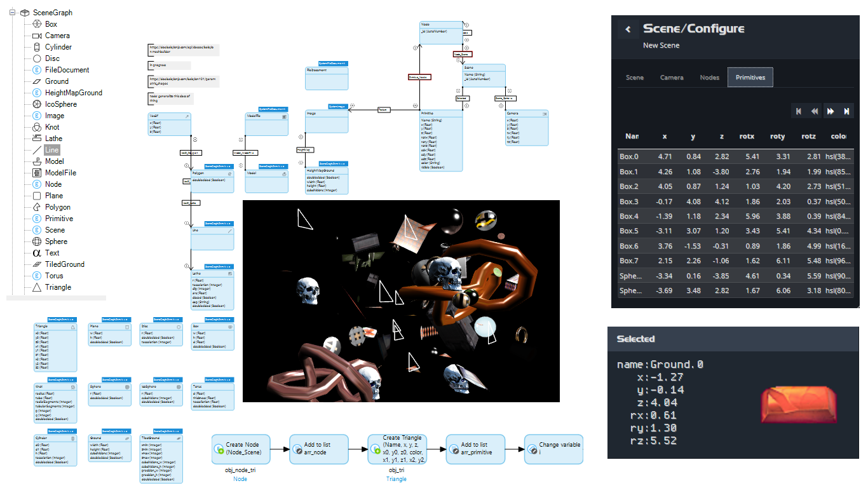The image size is (868, 488).
Task: Select the Box.0 row in grid
Action: coord(736,156)
